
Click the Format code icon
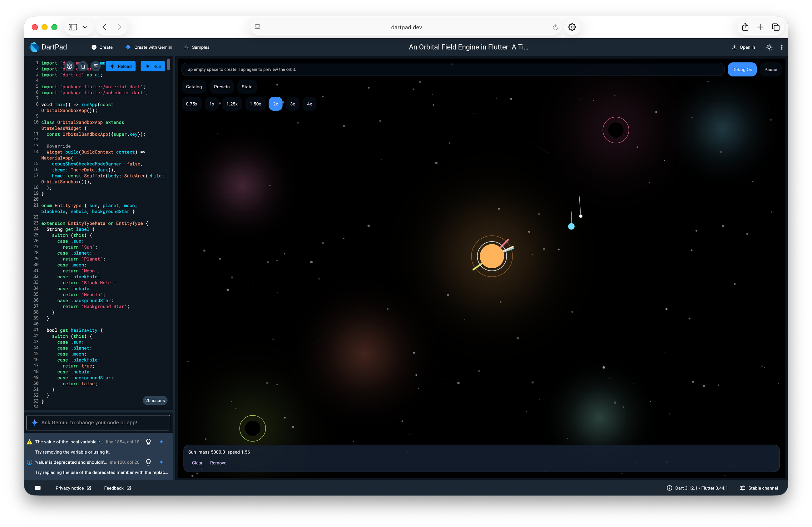[96, 66]
